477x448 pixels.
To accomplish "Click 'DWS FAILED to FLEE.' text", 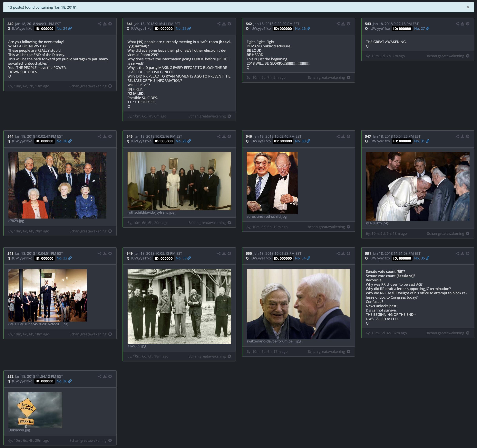I will (x=383, y=319).
